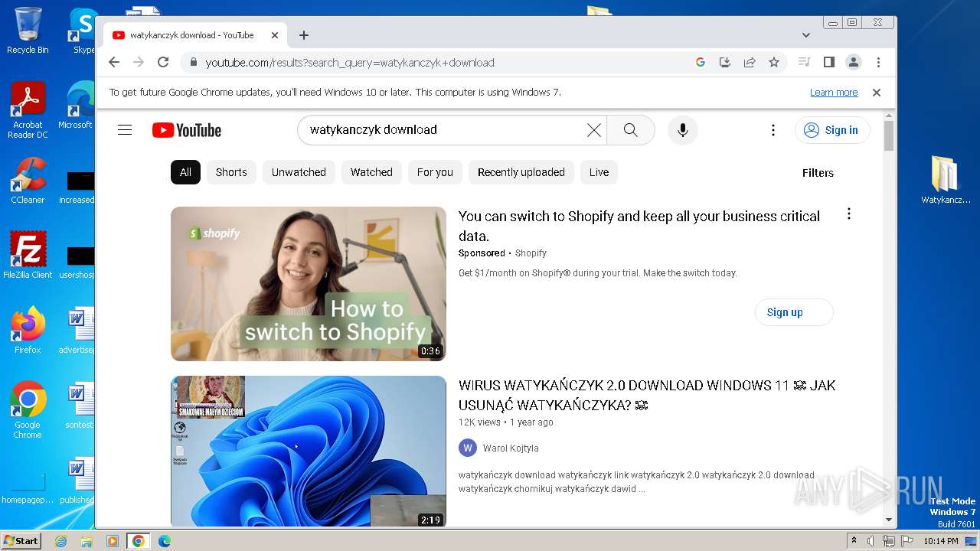Screen dimensions: 980x551
Task: Go back with the browser back arrow
Action: tap(114, 63)
